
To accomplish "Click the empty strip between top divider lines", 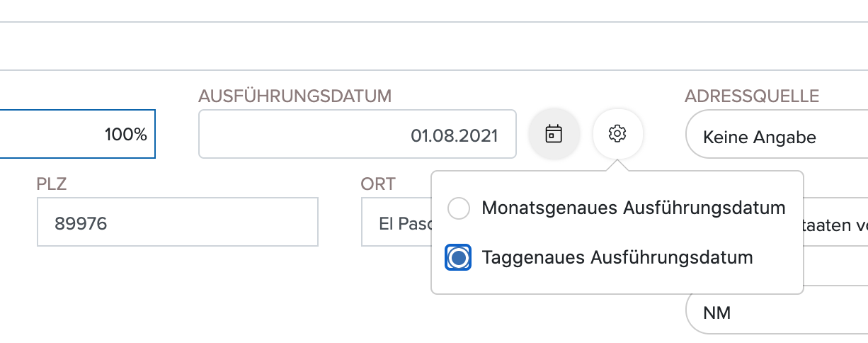I will (x=434, y=46).
